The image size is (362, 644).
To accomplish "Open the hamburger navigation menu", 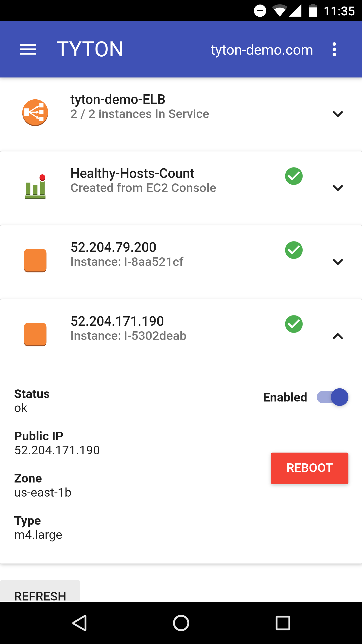I will (28, 49).
